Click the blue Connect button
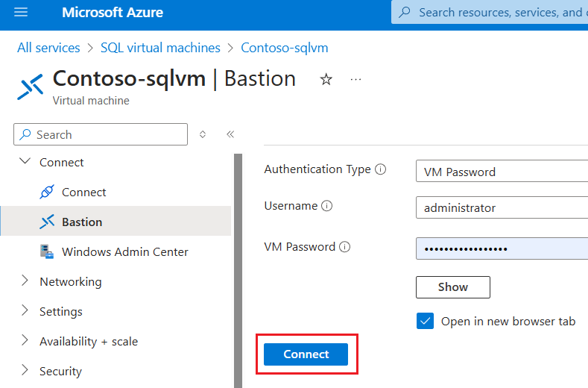This screenshot has width=588, height=388. [x=306, y=354]
